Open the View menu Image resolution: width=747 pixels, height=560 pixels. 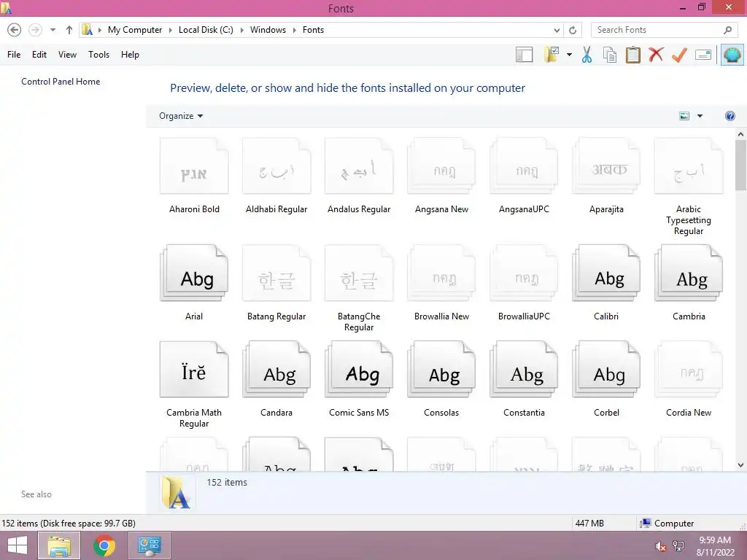point(67,55)
